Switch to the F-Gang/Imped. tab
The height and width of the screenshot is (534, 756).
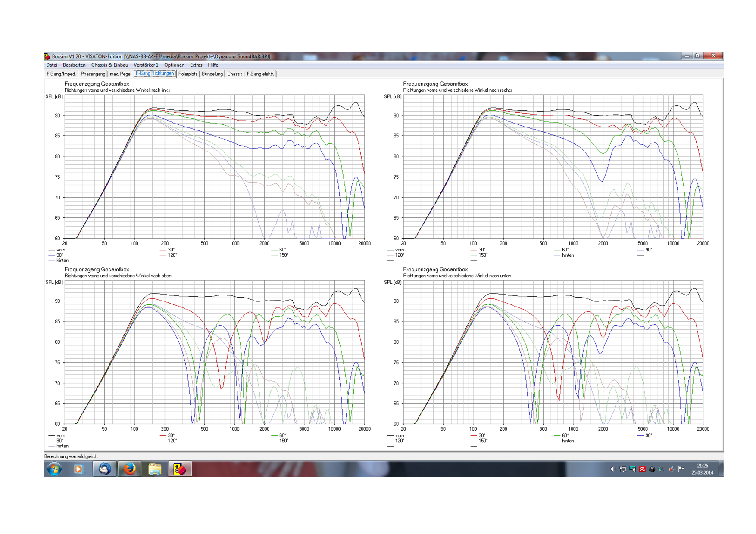click(x=61, y=74)
